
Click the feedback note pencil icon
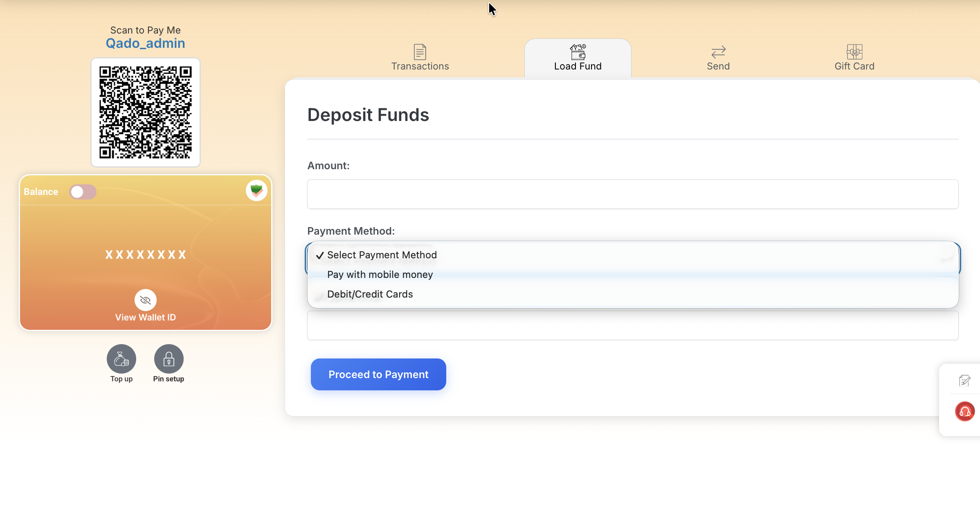tap(964, 381)
